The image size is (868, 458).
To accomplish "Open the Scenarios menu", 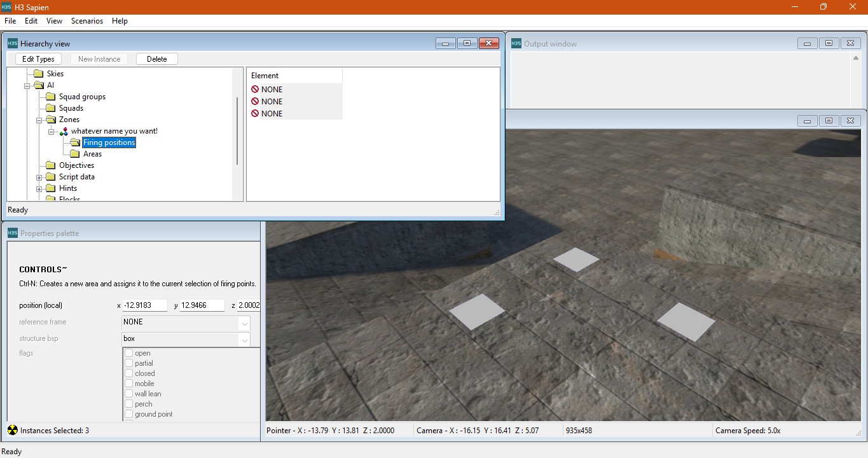I will [x=87, y=21].
